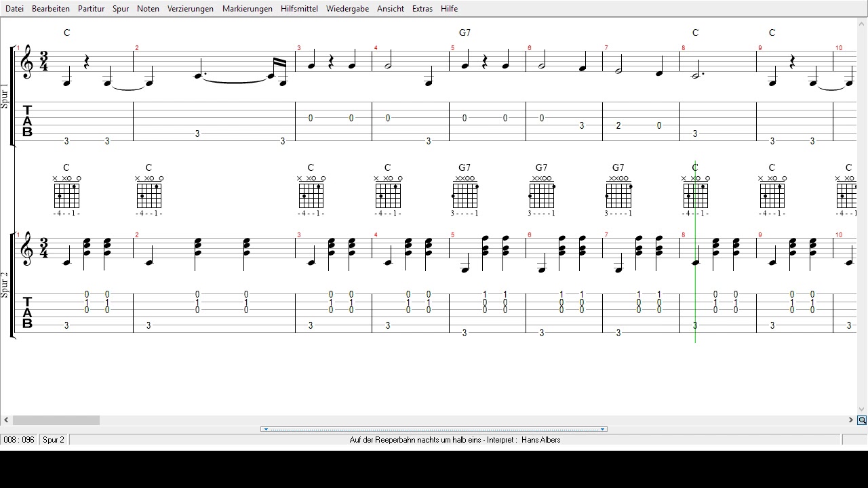The width and height of the screenshot is (868, 488).
Task: Open the Verzierungen menu
Action: coord(191,9)
